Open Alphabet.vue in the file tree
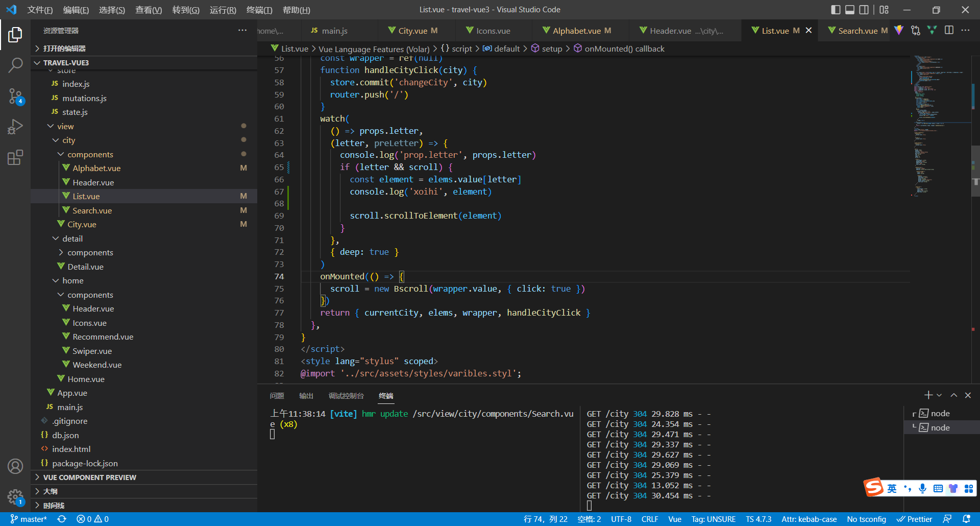The width and height of the screenshot is (980, 526). [x=144, y=168]
